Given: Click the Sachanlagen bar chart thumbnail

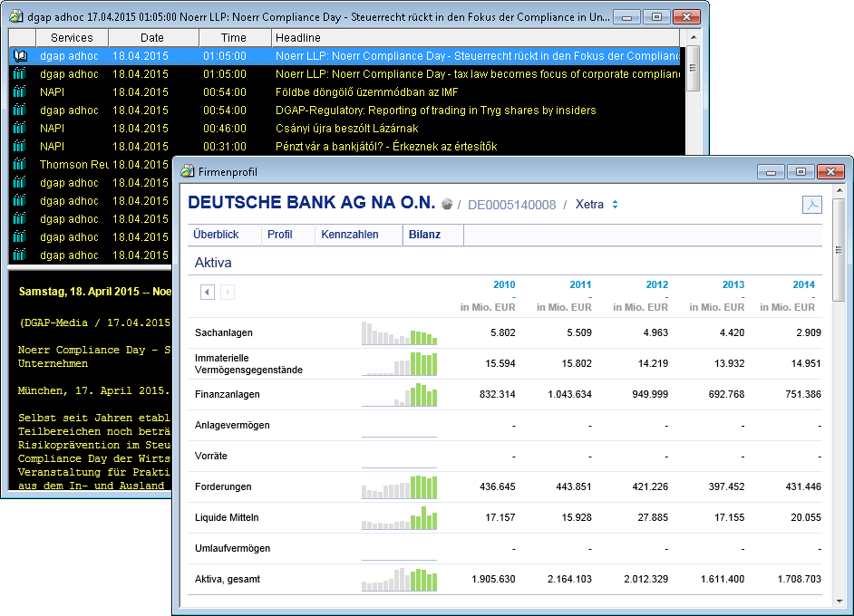Looking at the screenshot, I should (x=399, y=333).
